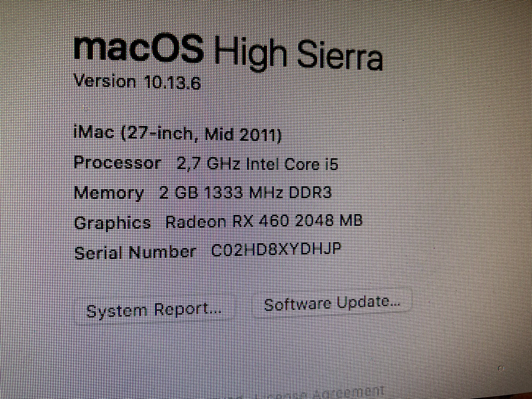The image size is (532, 399).
Task: Select the (27-inch, Mid 2011) text
Action: (x=201, y=135)
